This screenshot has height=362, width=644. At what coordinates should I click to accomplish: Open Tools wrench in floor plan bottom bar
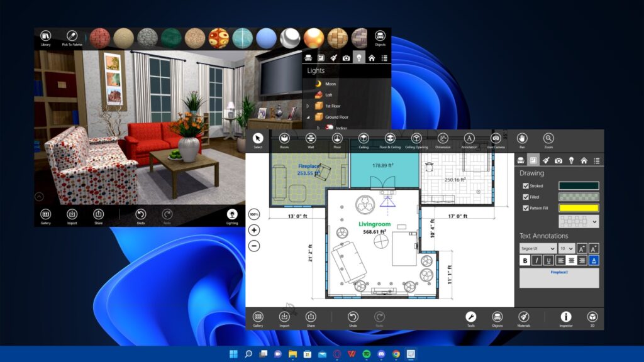coord(470,319)
